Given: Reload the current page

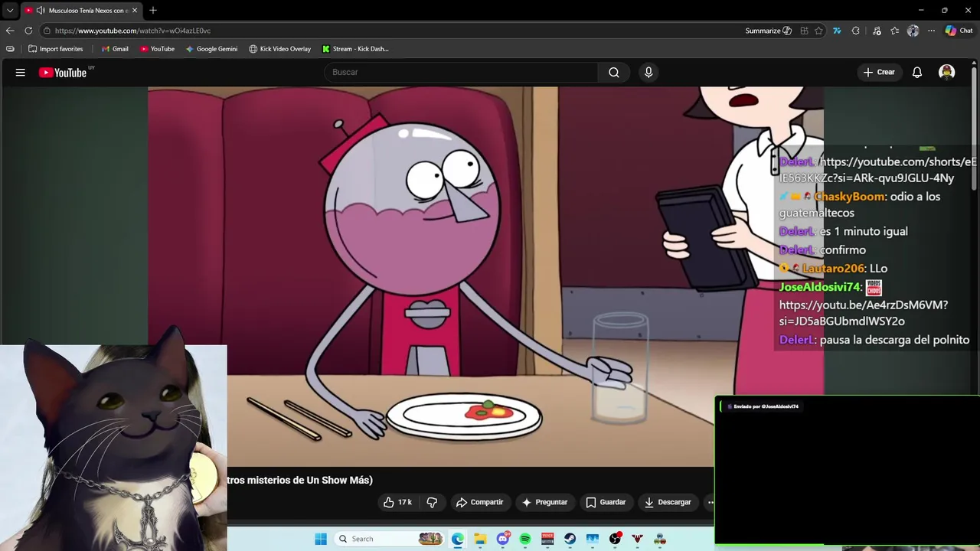Looking at the screenshot, I should pyautogui.click(x=28, y=31).
